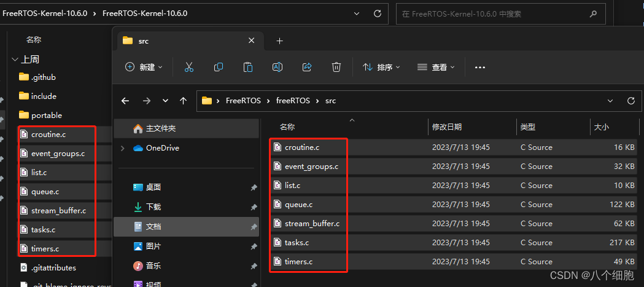Close the src tab
This screenshot has width=644, height=287.
(251, 41)
